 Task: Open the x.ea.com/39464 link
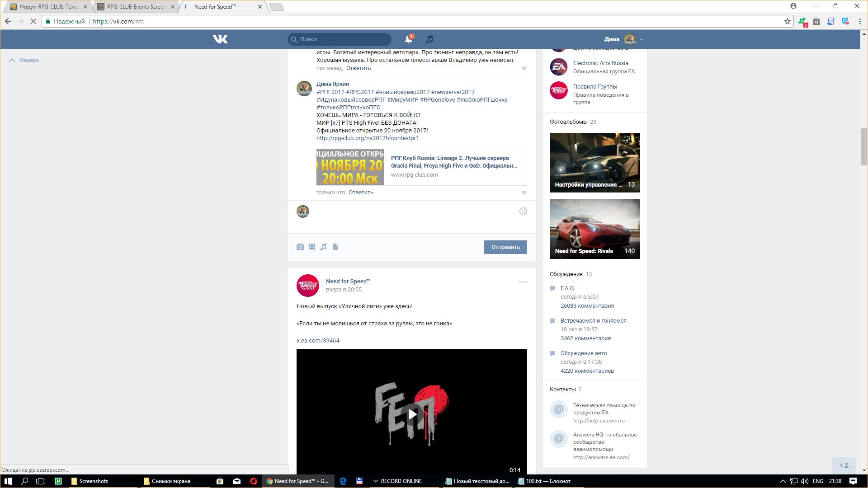pos(318,340)
